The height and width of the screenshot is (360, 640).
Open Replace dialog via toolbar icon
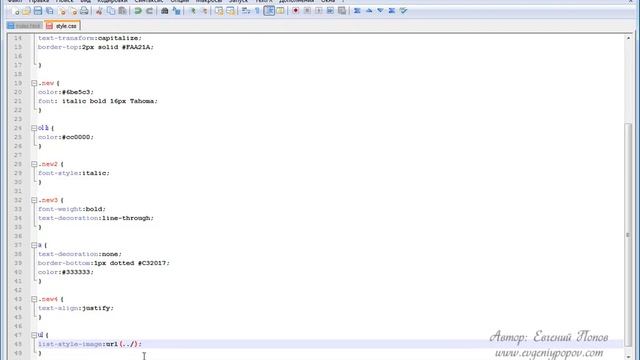[176, 11]
